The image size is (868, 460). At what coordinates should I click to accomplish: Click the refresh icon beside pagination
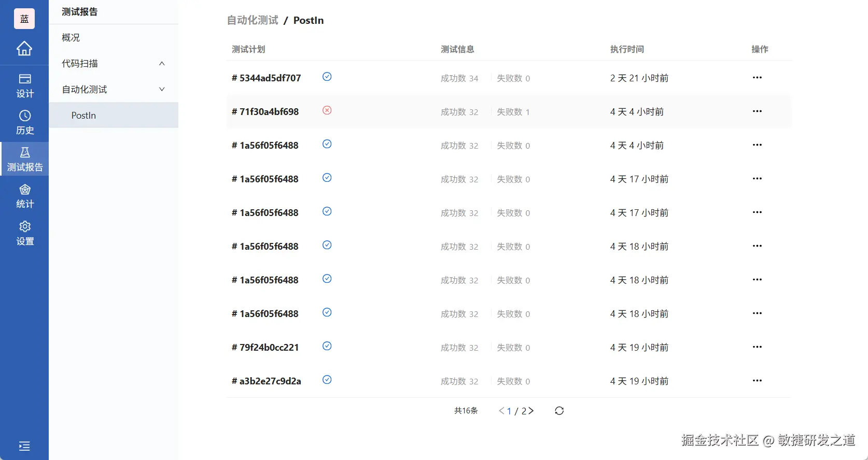coord(559,411)
